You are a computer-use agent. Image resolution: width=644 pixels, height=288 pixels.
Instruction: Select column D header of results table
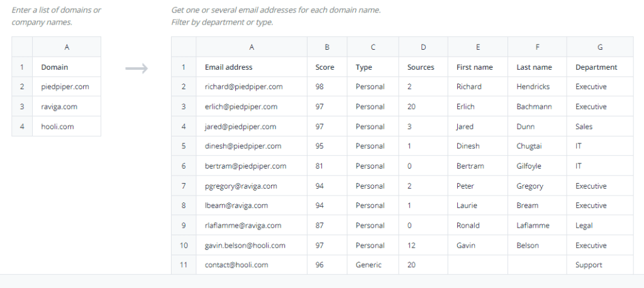(423, 47)
